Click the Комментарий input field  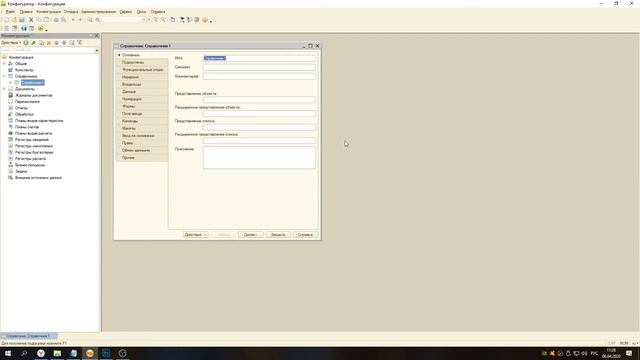click(x=259, y=76)
